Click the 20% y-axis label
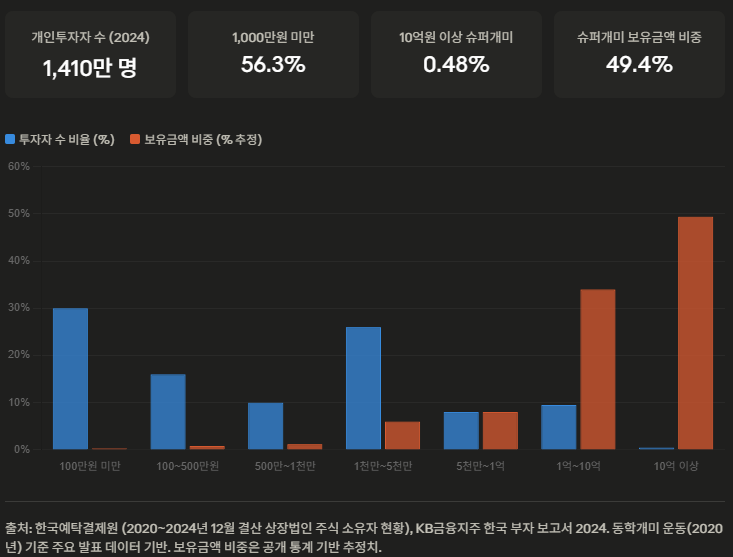This screenshot has height=557, width=733. [19, 355]
